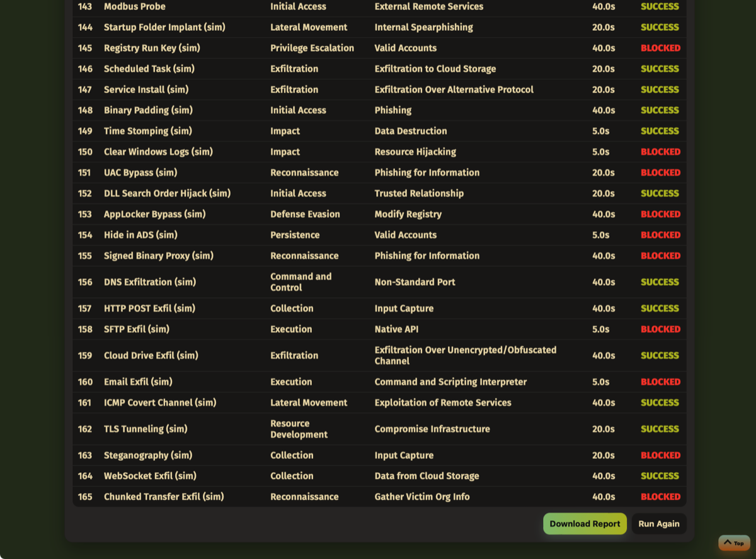Viewport: 756px width, 559px height.
Task: Select Gather Victim Org Info technique
Action: coord(422,497)
